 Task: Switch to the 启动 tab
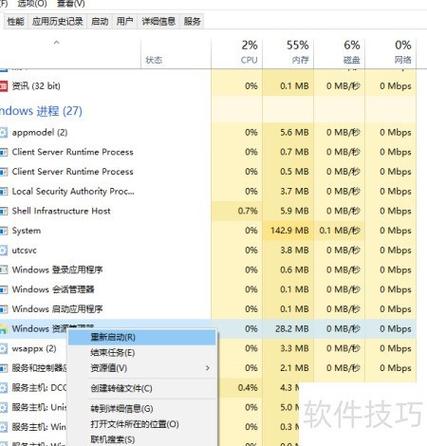click(100, 22)
